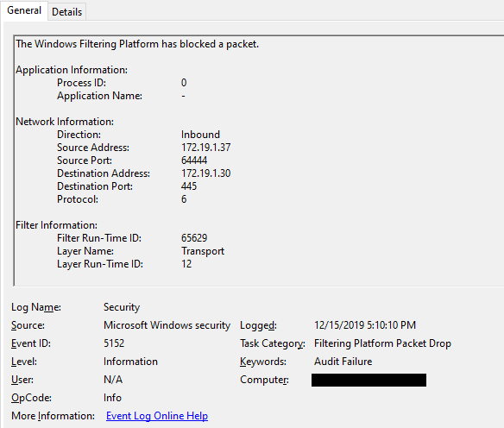Open the Event Log Online Help link

157,416
